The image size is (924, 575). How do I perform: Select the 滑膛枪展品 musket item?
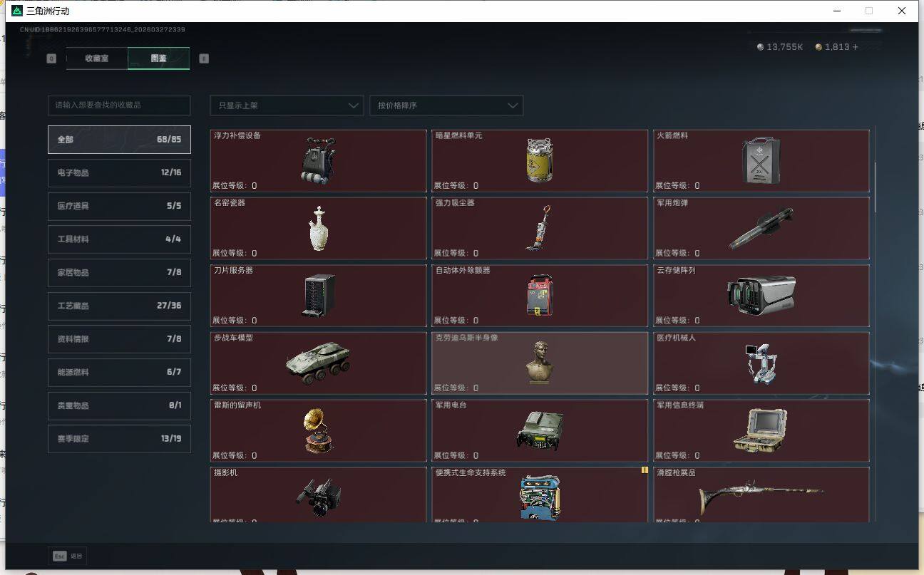pos(761,494)
